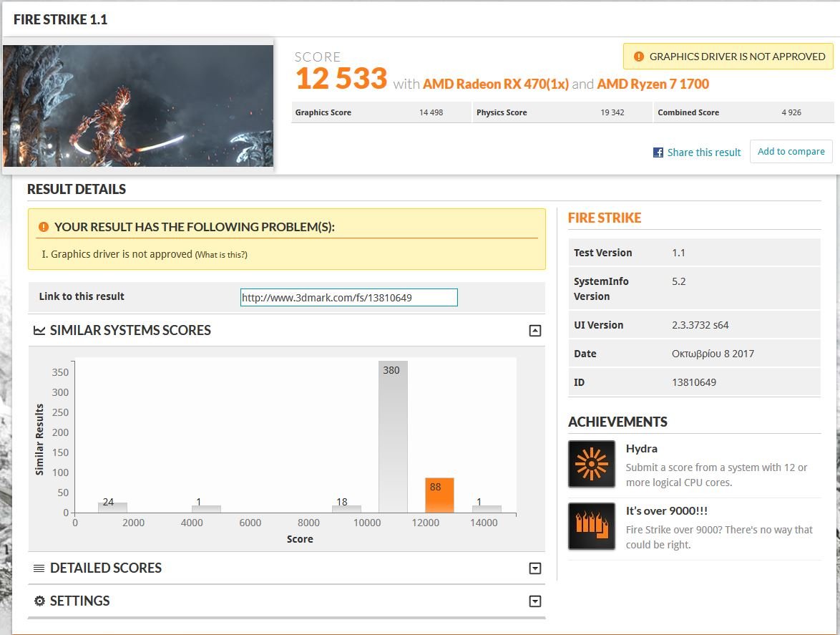Click the Physics Score value 19 342

pos(612,112)
